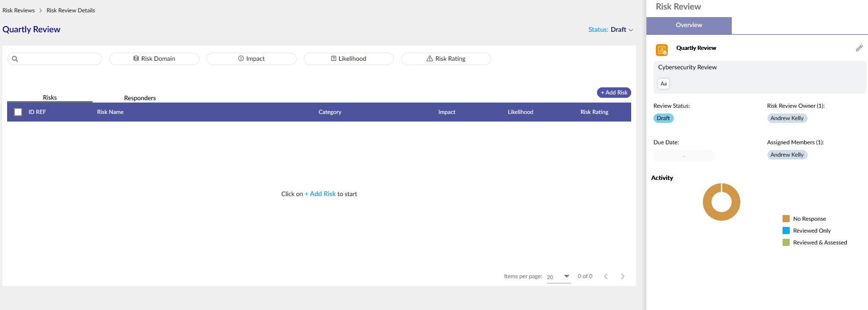Screen dimensions: 868x310
Task: Go to previous page arrow
Action: tap(606, 276)
